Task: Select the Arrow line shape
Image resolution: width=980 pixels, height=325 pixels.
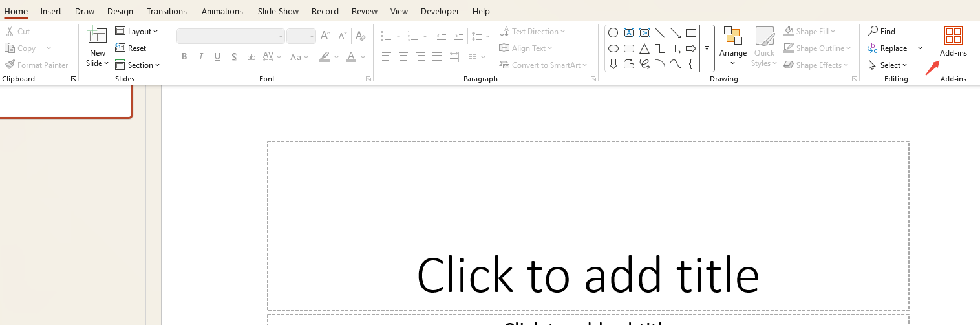Action: click(x=676, y=33)
